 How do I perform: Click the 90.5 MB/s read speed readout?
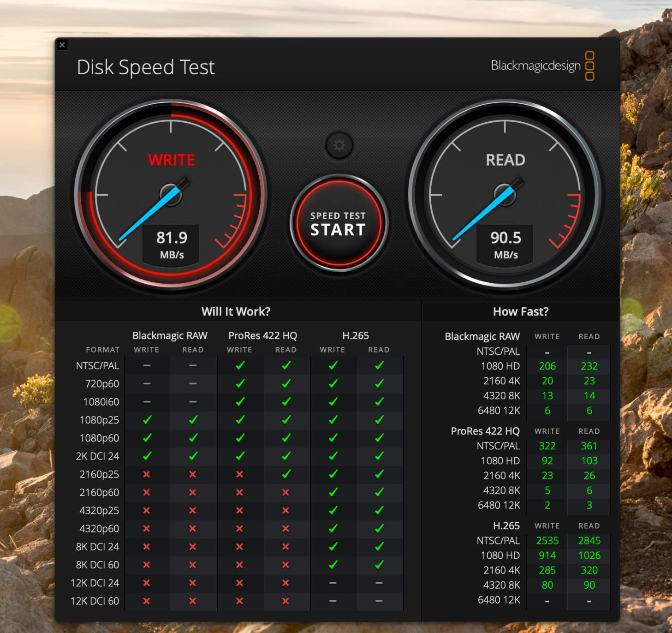coord(505,245)
